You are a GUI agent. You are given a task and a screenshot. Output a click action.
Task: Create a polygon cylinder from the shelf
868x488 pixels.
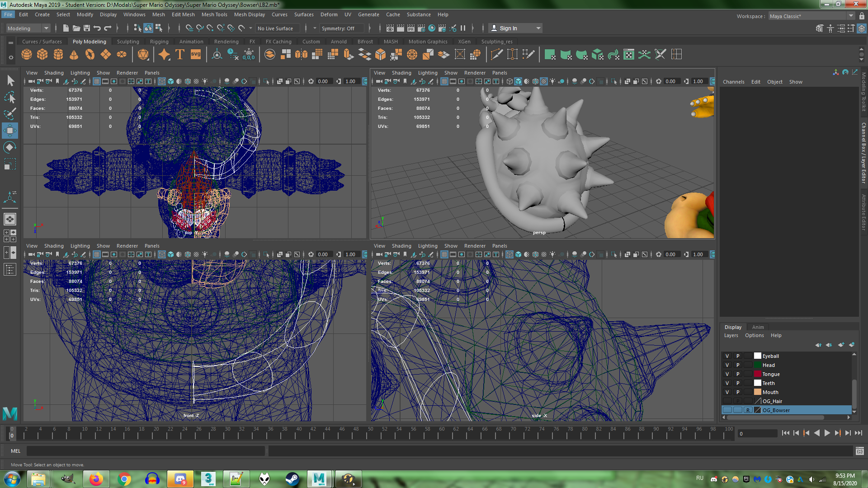pyautogui.click(x=58, y=55)
